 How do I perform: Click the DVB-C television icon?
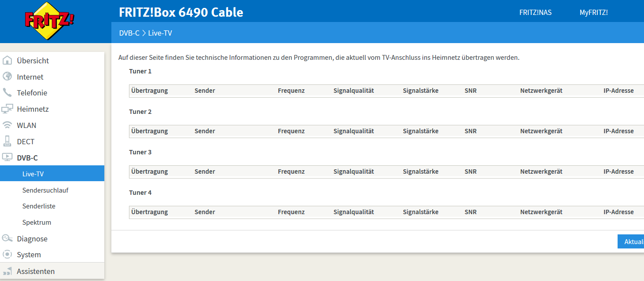7,157
